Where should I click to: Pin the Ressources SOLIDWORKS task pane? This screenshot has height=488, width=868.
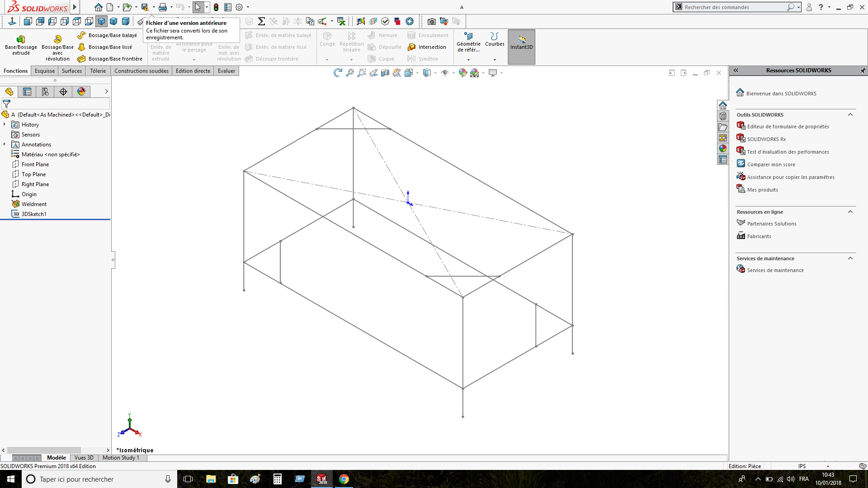862,70
